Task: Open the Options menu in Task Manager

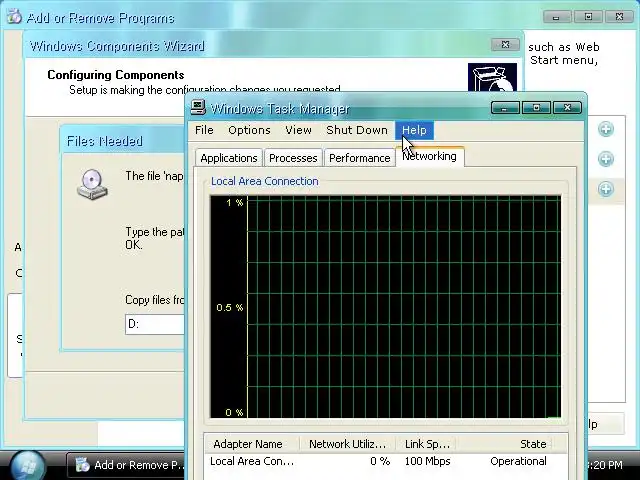Action: [249, 130]
